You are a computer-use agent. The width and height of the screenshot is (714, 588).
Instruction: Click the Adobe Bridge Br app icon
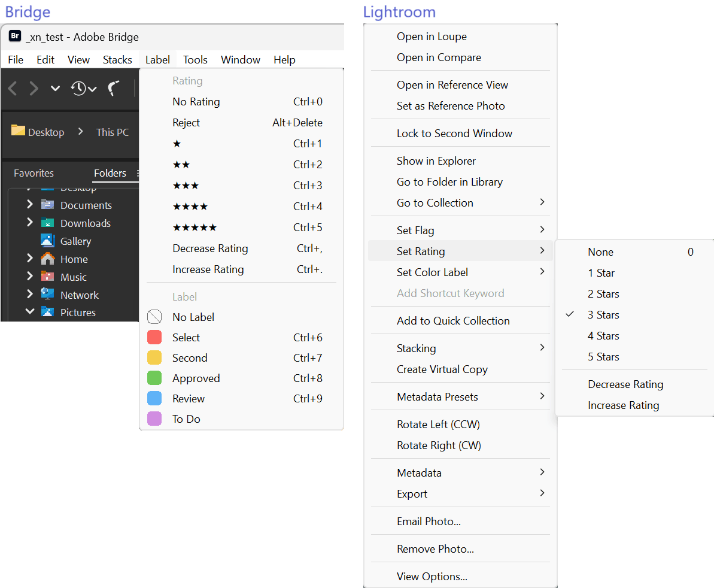pos(15,37)
